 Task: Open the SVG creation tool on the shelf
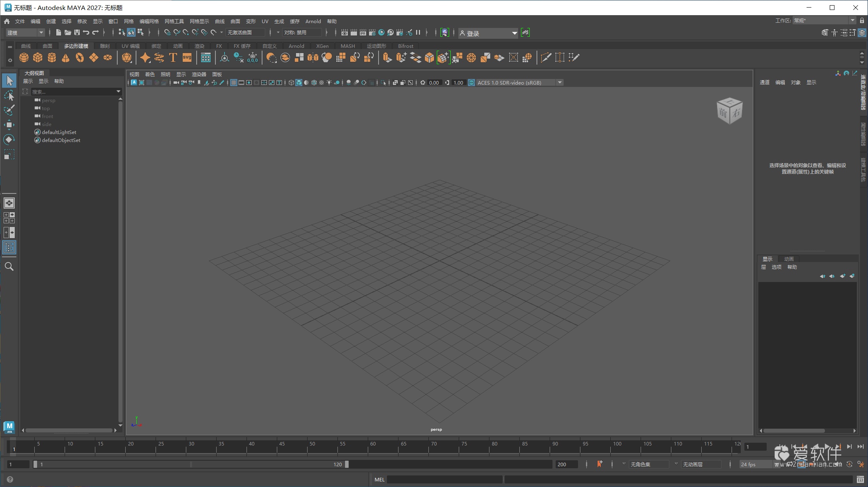coord(187,58)
